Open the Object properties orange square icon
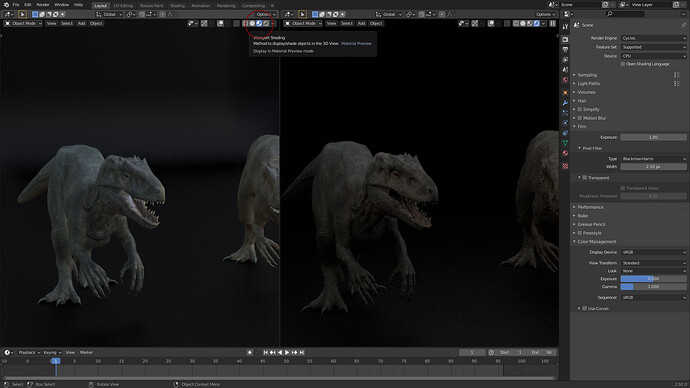Viewport: 690px width, 388px height. [565, 93]
